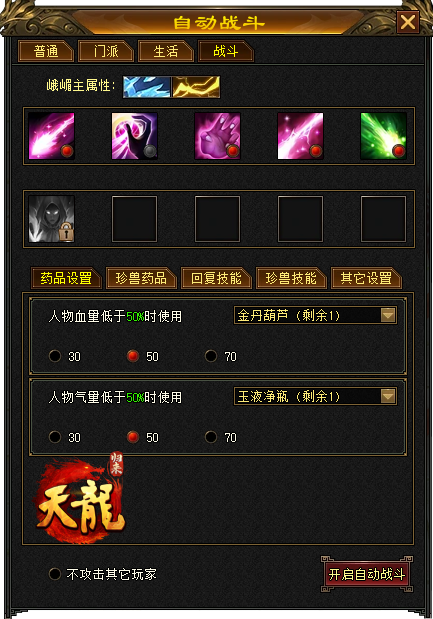Set energy threshold radio to 70
Screen dimensions: 433x619
coord(211,437)
